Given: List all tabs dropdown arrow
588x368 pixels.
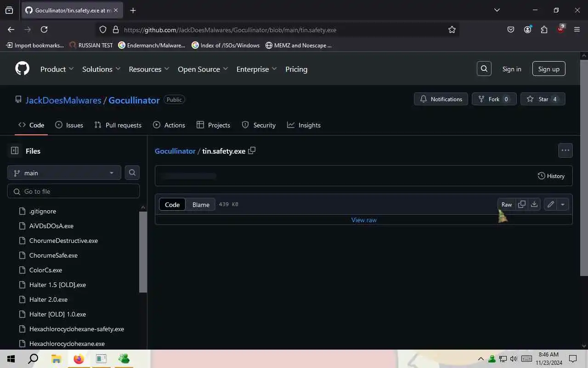Looking at the screenshot, I should coord(497,10).
